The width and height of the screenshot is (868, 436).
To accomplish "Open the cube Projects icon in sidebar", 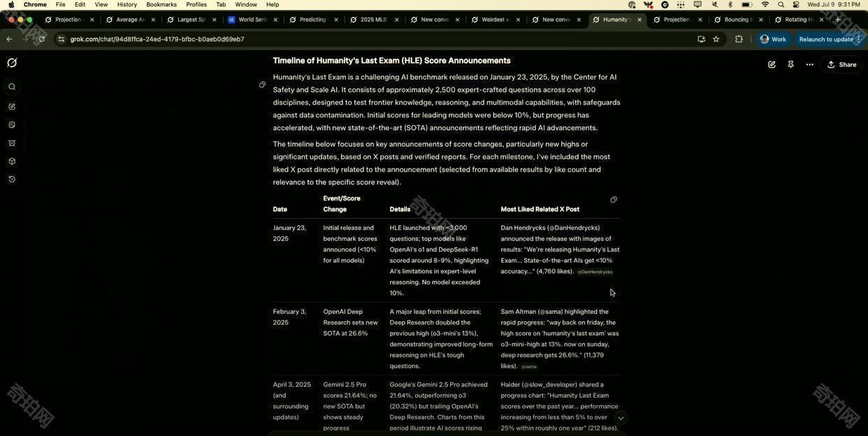I will pos(12,161).
